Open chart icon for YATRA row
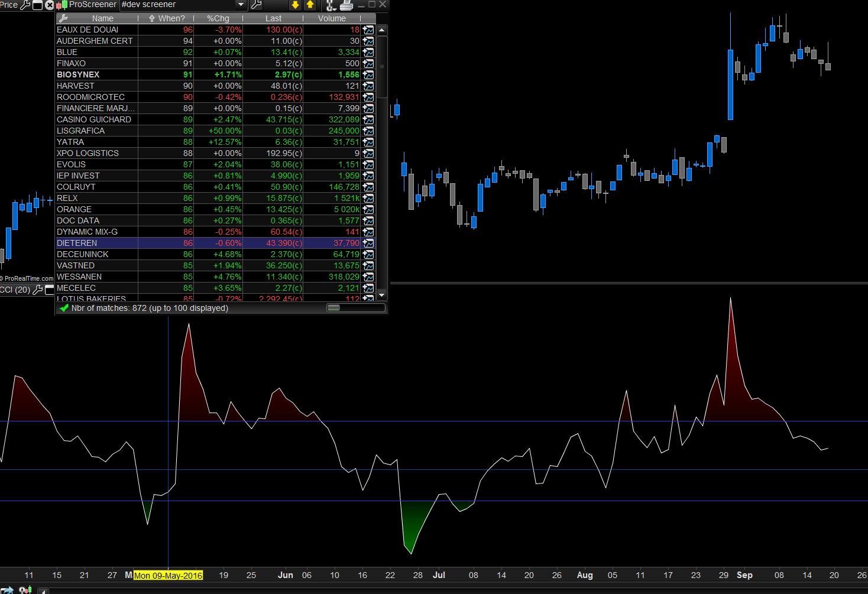The height and width of the screenshot is (594, 868). point(368,142)
